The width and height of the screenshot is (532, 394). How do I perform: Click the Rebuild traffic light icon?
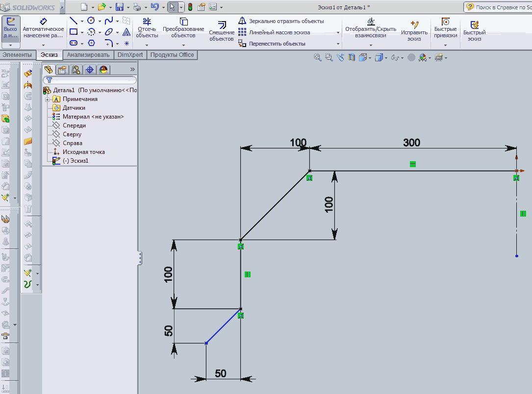[190, 7]
